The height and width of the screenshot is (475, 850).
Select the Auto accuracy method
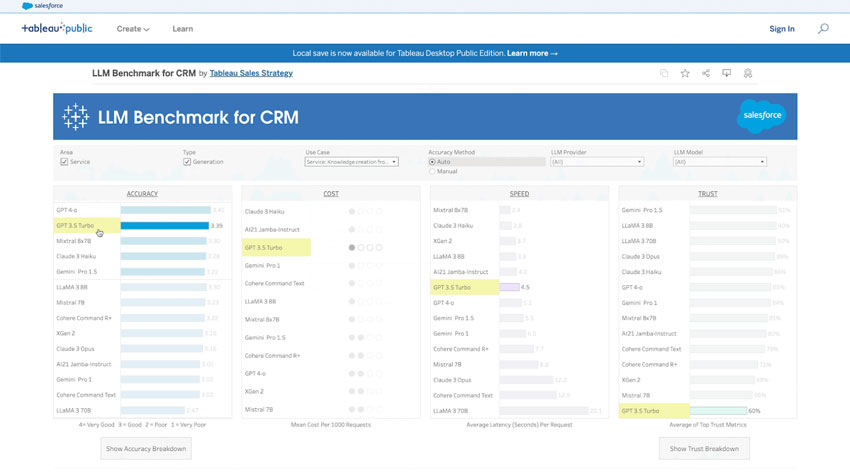coord(432,162)
